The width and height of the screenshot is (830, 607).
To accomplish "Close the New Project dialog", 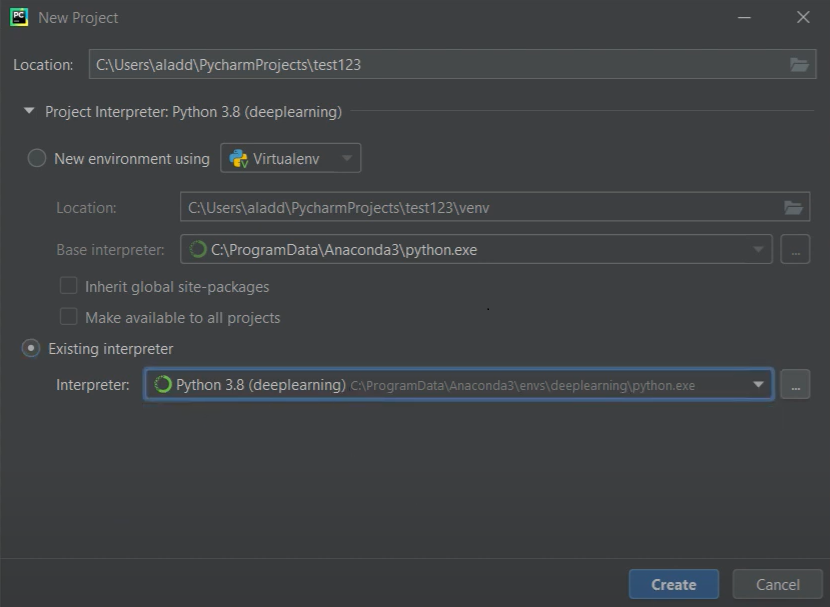I will 803,17.
